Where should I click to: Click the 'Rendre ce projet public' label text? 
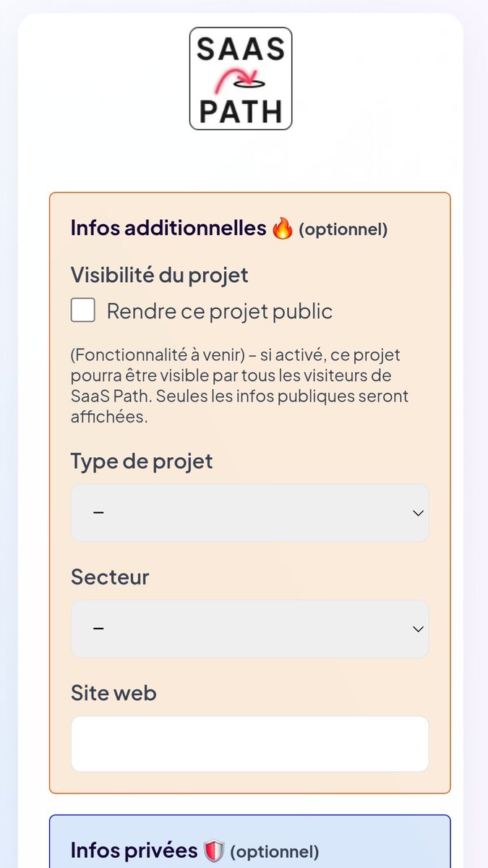click(x=220, y=312)
